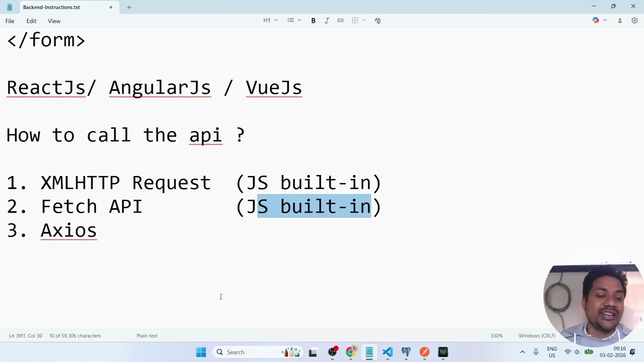This screenshot has height=362, width=644.
Task: Open the File menu
Action: click(x=10, y=21)
